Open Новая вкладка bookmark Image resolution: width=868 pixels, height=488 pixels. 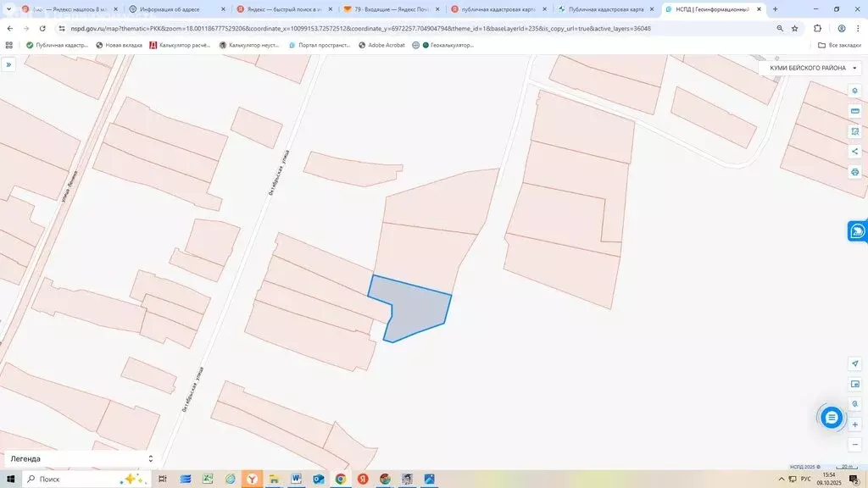click(119, 45)
